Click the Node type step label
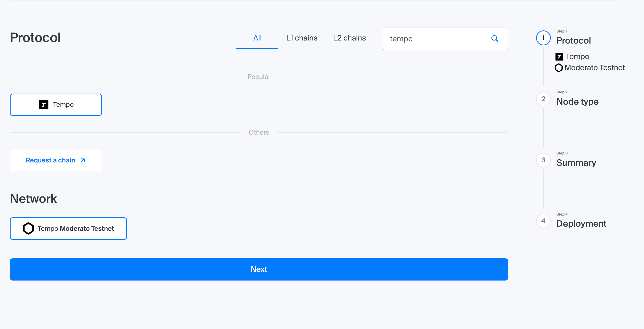 pos(577,102)
